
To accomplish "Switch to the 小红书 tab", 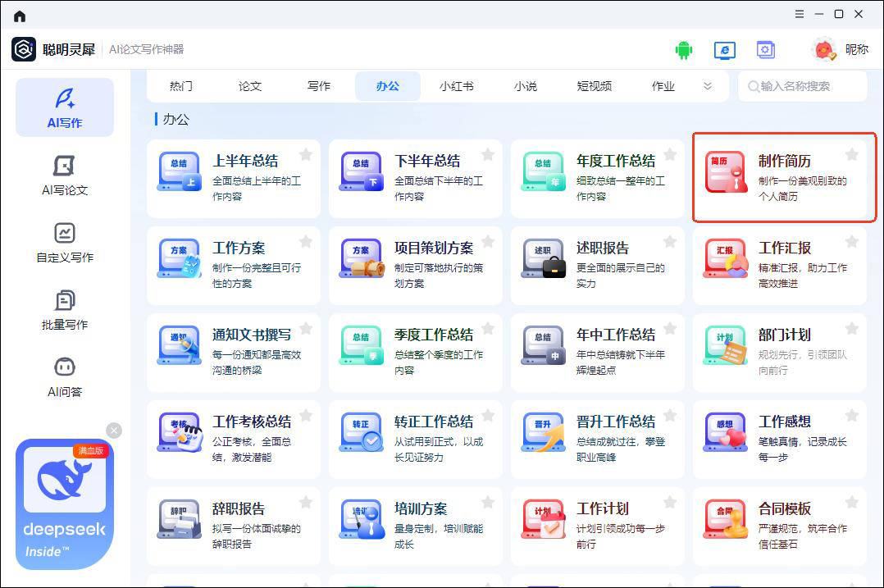I will (x=456, y=86).
